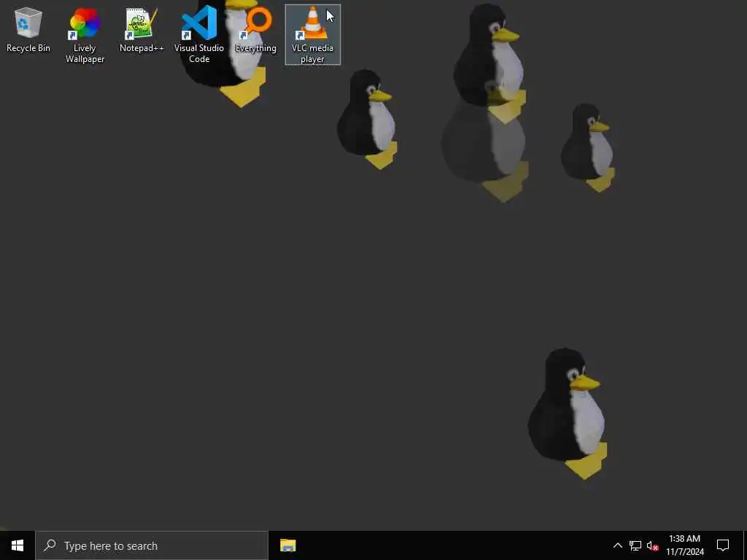Show hidden system tray icons
This screenshot has height=560, width=747.
click(617, 545)
